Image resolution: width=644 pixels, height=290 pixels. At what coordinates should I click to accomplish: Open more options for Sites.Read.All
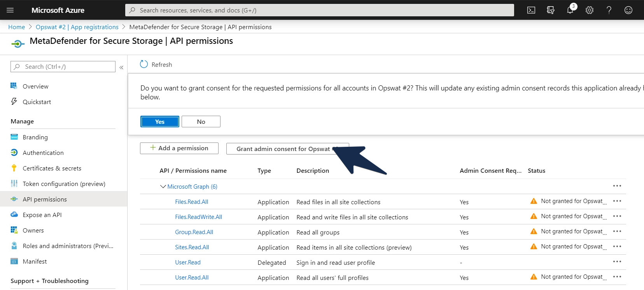coord(617,247)
